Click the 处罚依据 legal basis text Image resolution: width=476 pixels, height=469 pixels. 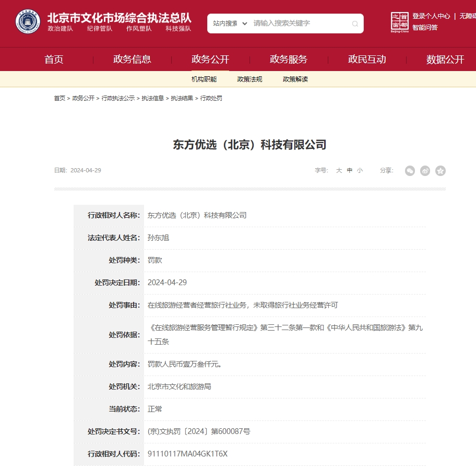pyautogui.click(x=285, y=334)
